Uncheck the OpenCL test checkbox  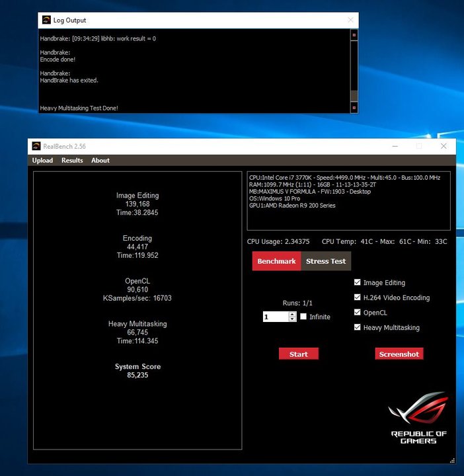tap(357, 312)
